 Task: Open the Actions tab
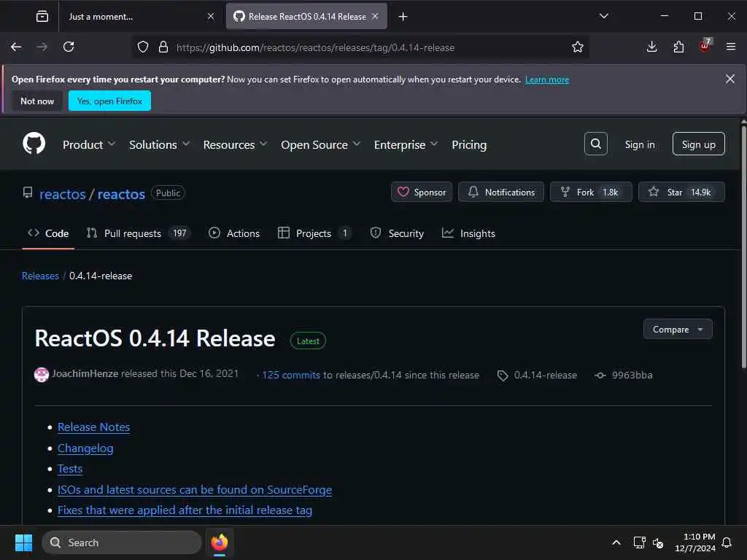pyautogui.click(x=234, y=233)
